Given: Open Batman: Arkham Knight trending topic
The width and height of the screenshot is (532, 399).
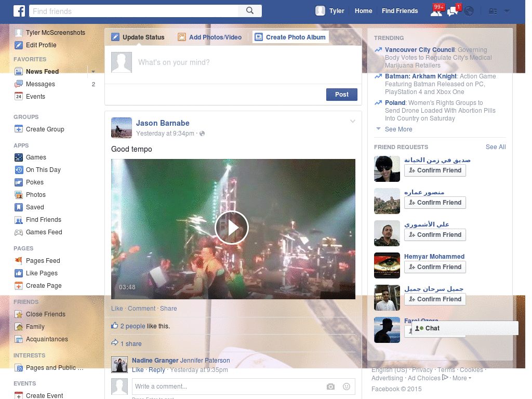Looking at the screenshot, I should [x=421, y=76].
